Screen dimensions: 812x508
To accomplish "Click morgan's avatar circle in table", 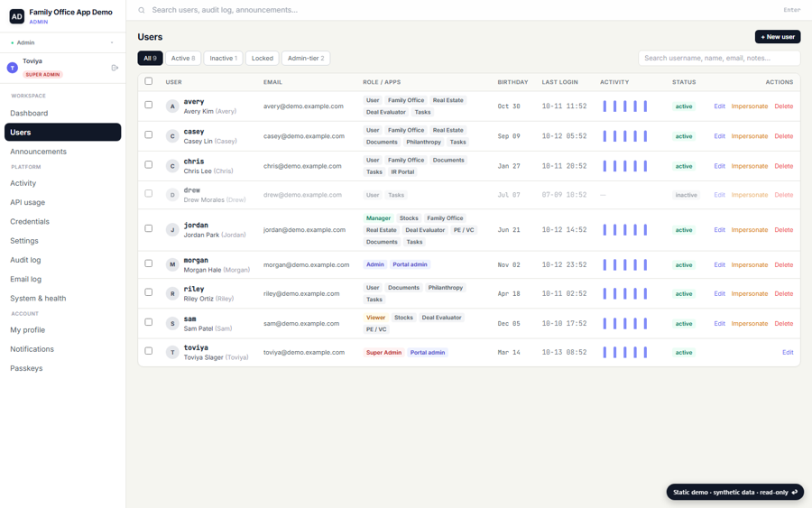I will tap(172, 264).
